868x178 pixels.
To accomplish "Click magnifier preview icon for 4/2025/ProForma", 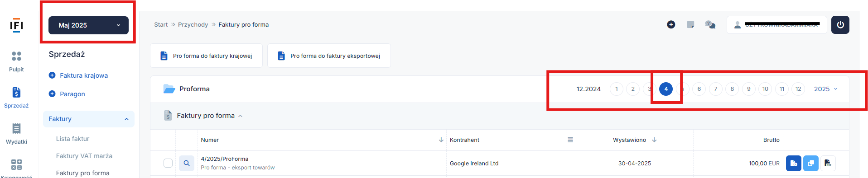I will coord(186,163).
